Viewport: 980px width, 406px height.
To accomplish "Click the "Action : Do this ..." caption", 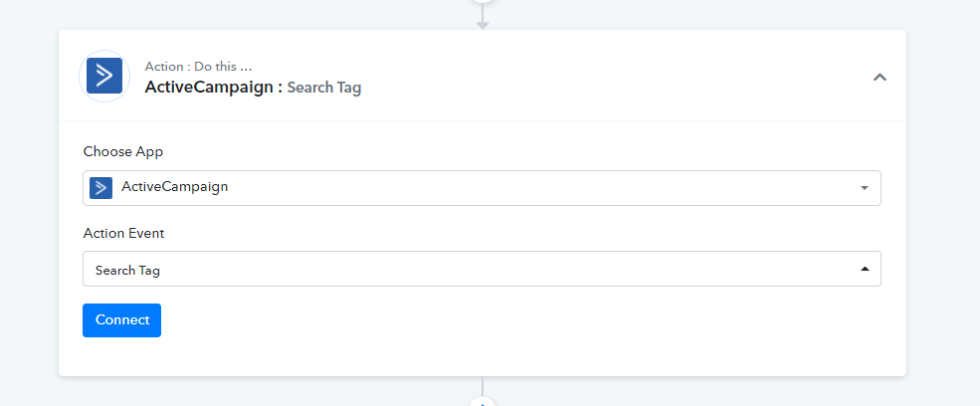I will pos(198,67).
